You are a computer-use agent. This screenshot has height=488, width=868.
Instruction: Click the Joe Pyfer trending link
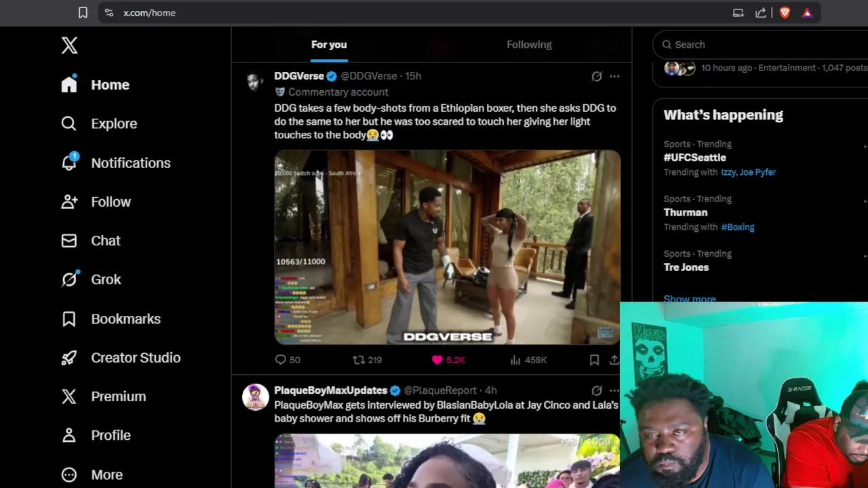(758, 172)
